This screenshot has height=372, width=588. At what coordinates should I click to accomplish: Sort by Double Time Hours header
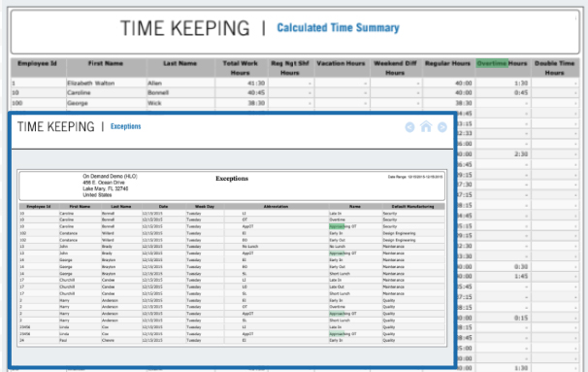tap(554, 68)
